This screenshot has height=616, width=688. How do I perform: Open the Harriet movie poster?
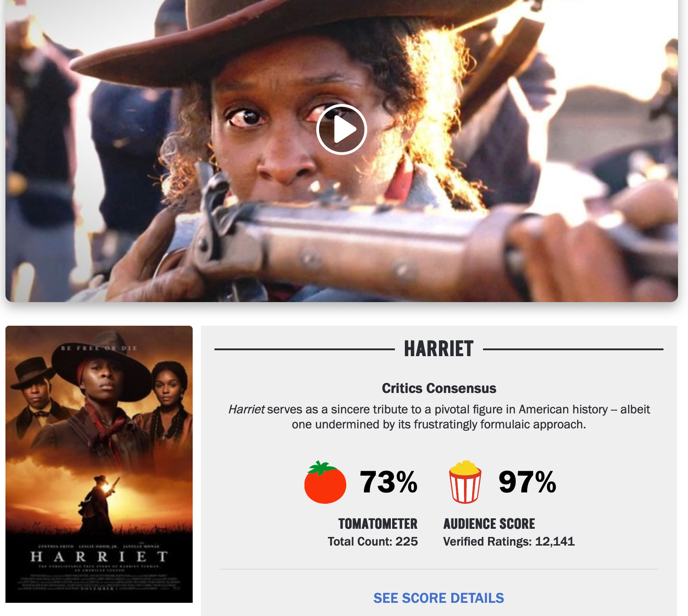pyautogui.click(x=99, y=464)
